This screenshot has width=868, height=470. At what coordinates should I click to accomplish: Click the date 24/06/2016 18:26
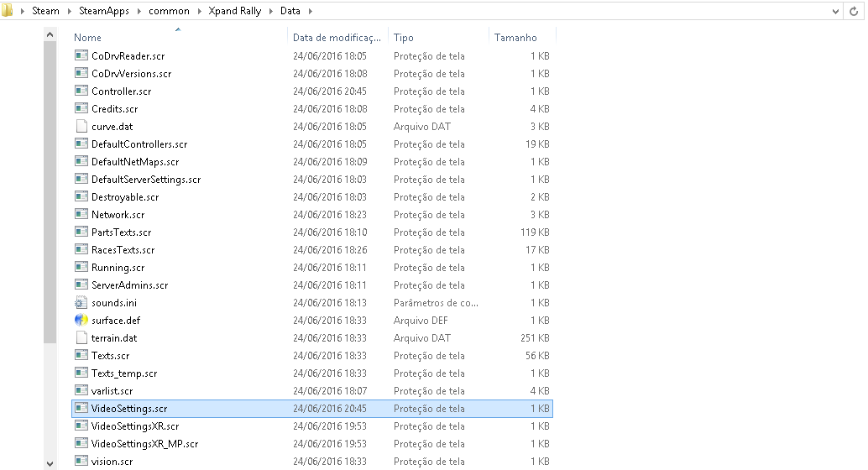point(330,250)
